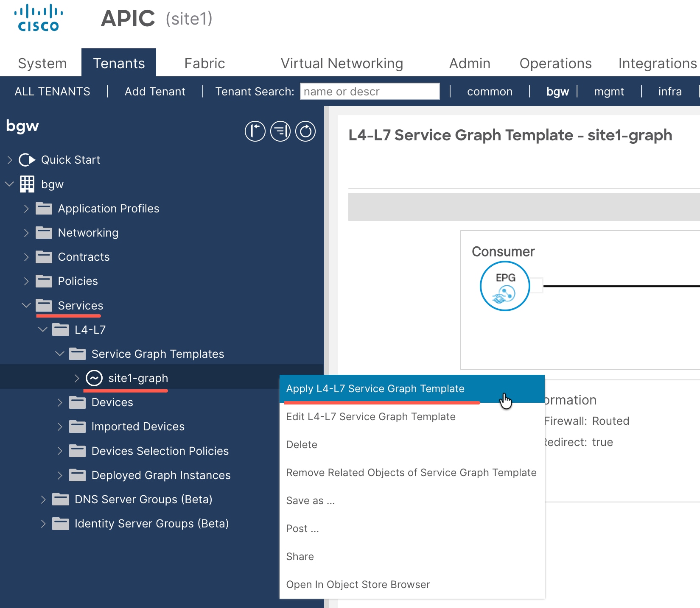Viewport: 700px width, 608px height.
Task: Select Open In Object Store Browser
Action: [x=412, y=585]
